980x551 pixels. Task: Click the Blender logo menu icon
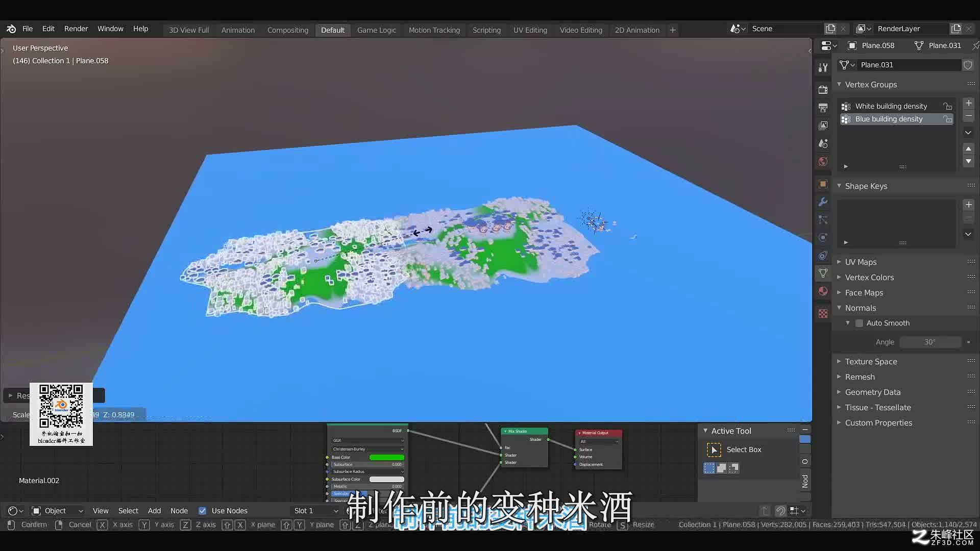(11, 29)
